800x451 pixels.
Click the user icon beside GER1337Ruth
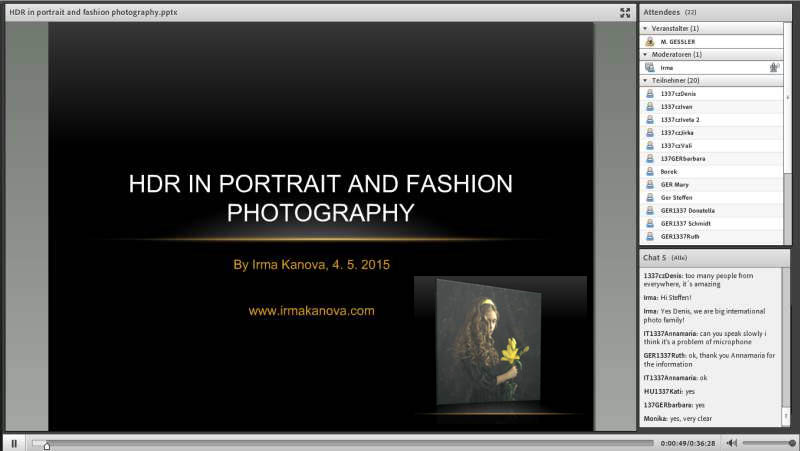650,236
